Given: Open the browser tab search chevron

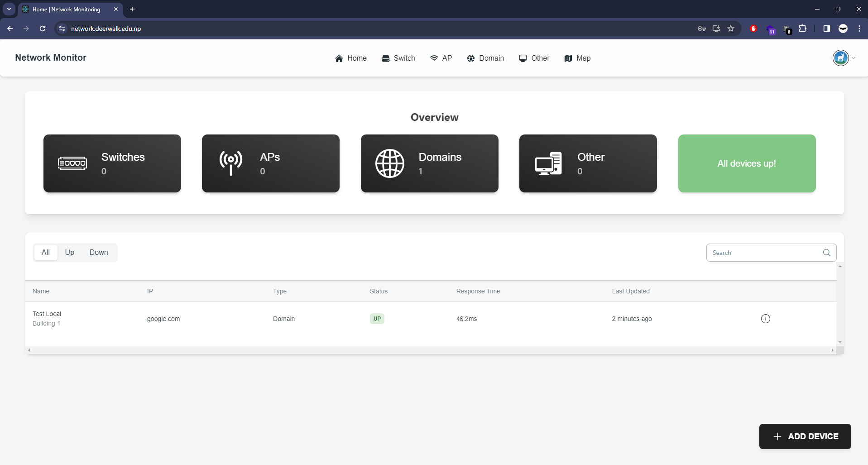Looking at the screenshot, I should coord(9,9).
